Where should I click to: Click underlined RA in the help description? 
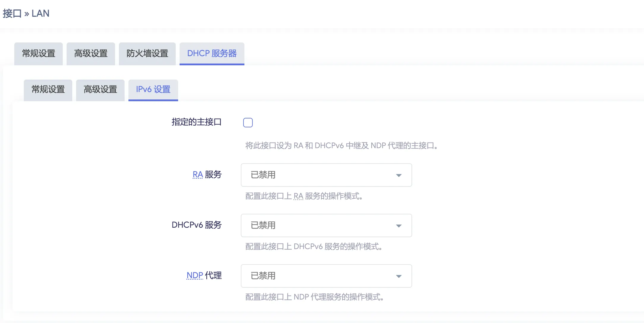click(x=298, y=196)
